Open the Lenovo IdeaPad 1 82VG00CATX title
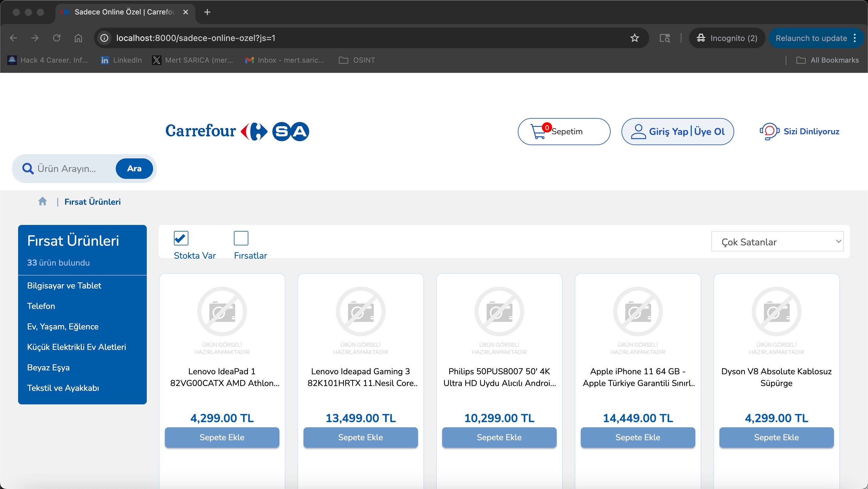Viewport: 868px width, 489px height. click(225, 377)
